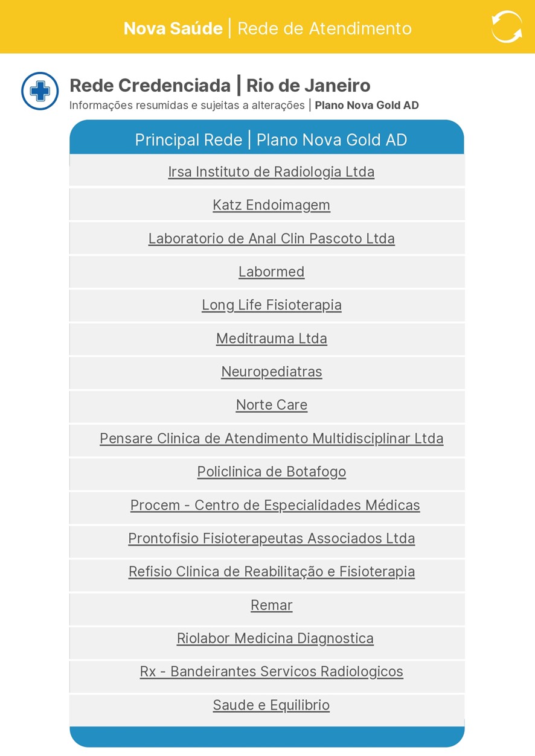Select the Remar link
This screenshot has height=756, width=535.
tap(271, 605)
